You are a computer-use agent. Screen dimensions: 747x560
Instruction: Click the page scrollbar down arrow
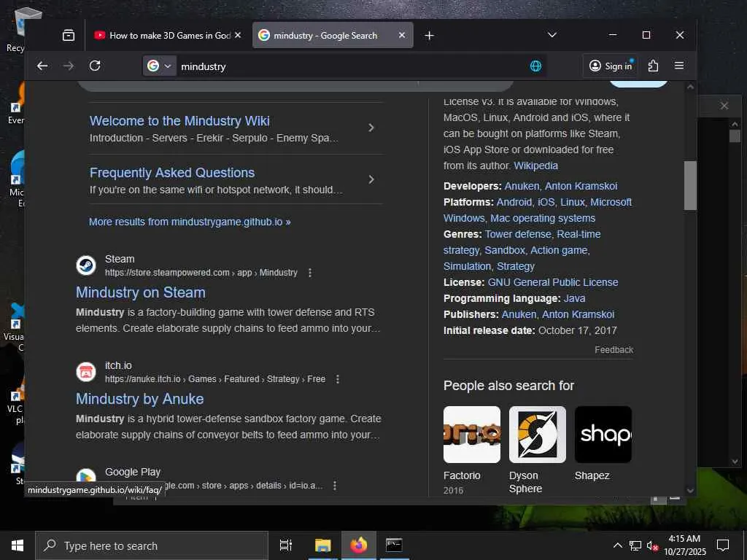tap(690, 491)
